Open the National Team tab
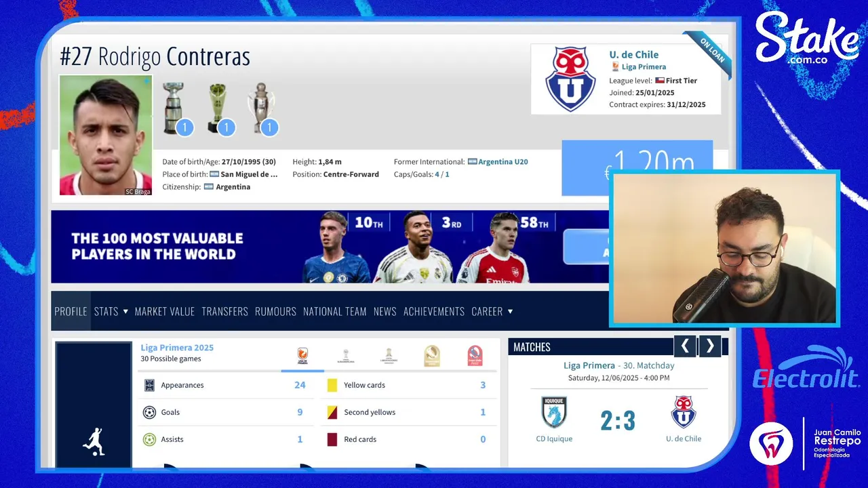868x488 pixels. (x=335, y=311)
